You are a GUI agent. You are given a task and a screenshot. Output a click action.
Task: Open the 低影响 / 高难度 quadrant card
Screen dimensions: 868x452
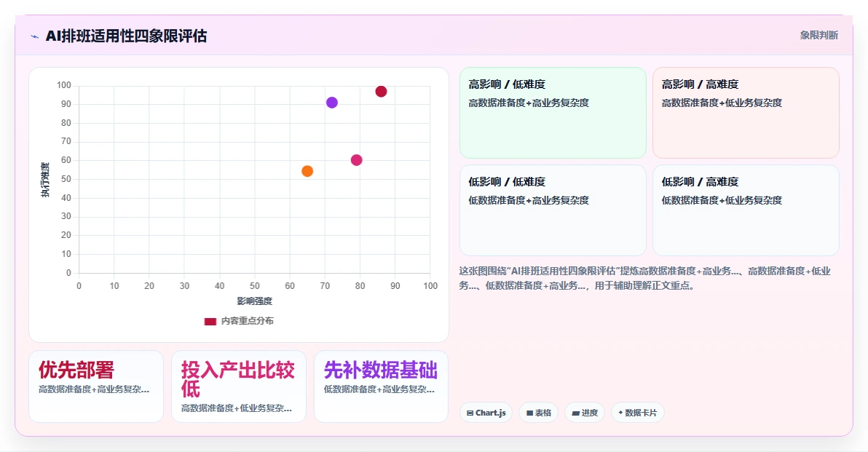[x=746, y=210]
